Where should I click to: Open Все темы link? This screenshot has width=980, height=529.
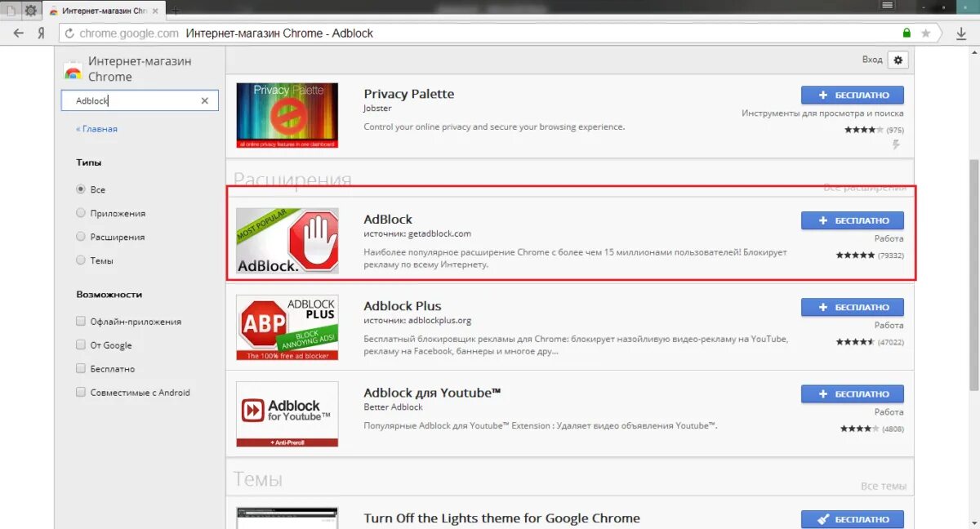(x=884, y=486)
